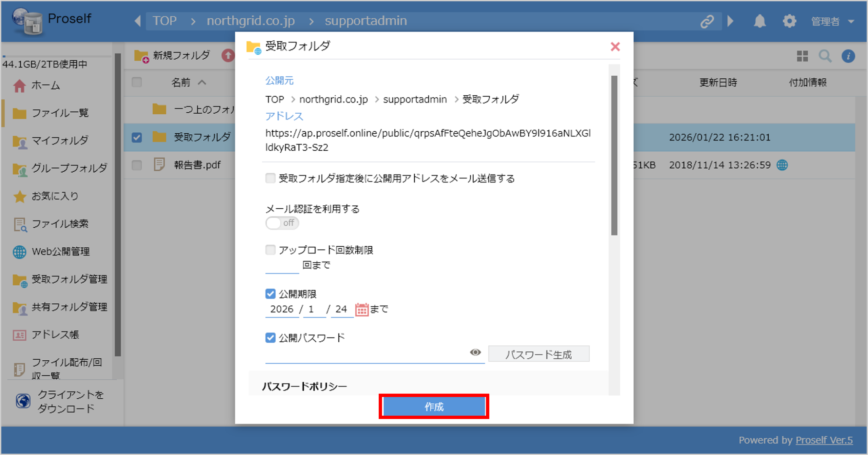Open the calendar picker for 公開期限
The height and width of the screenshot is (455, 868).
tap(361, 309)
